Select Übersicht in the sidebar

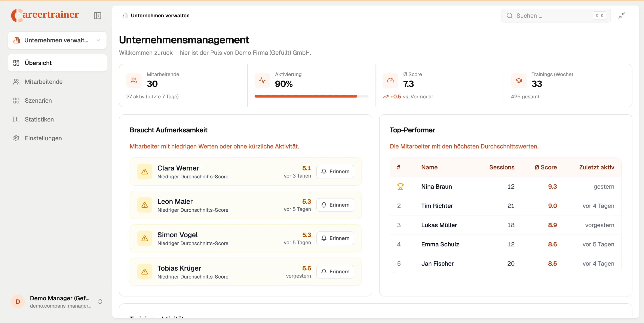point(57,63)
